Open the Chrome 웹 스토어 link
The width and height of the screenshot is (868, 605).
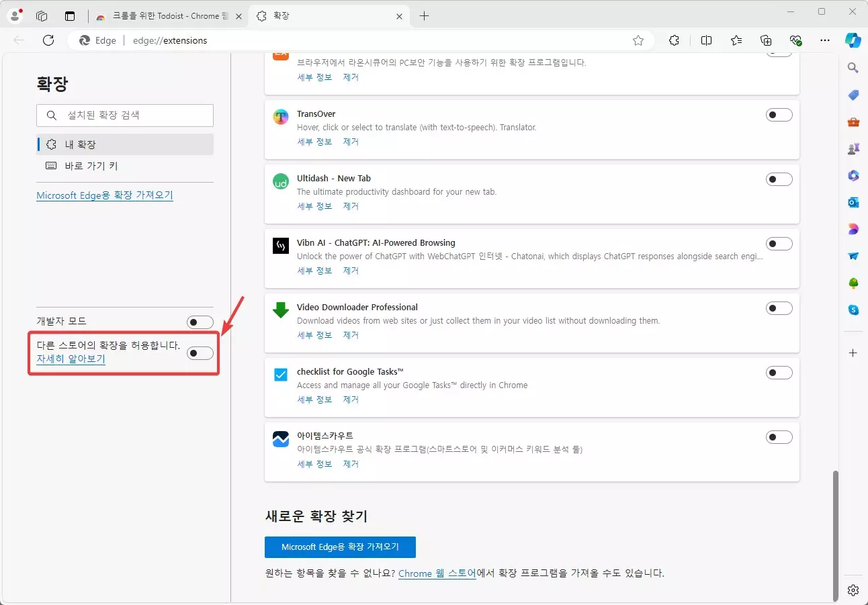(x=437, y=573)
